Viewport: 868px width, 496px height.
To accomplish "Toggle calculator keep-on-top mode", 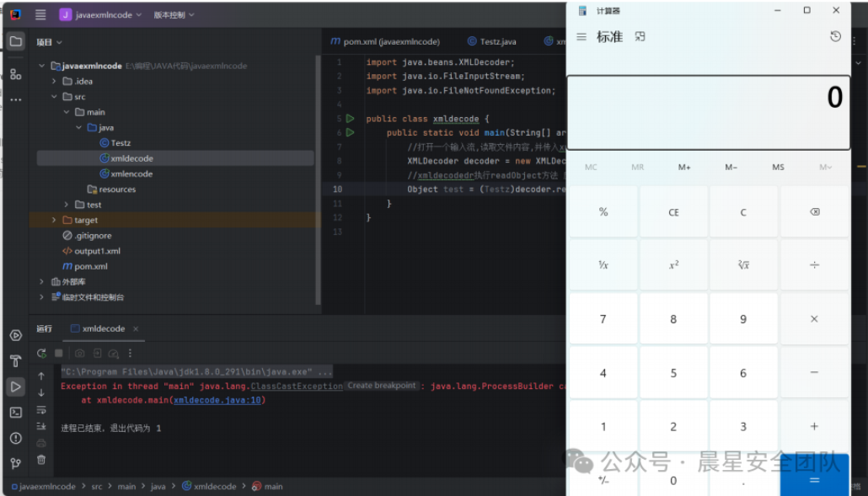I will [640, 37].
